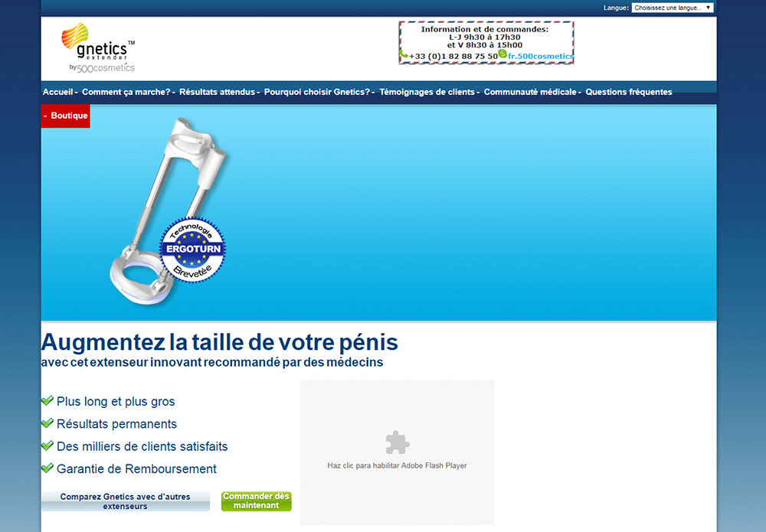Open 'Pourquoi choisir Gnetics?' page
Viewport: 766px width, 532px height.
(x=318, y=92)
